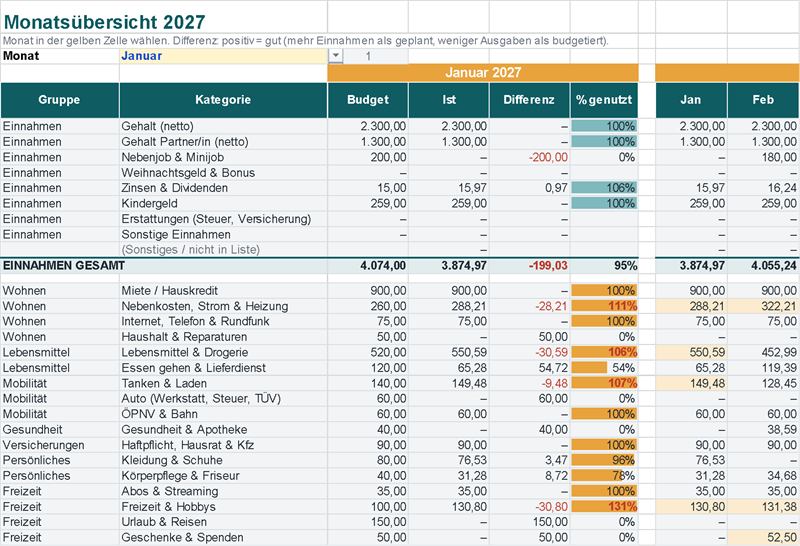Select the Sonstige Einnahmen cell

pos(223,234)
